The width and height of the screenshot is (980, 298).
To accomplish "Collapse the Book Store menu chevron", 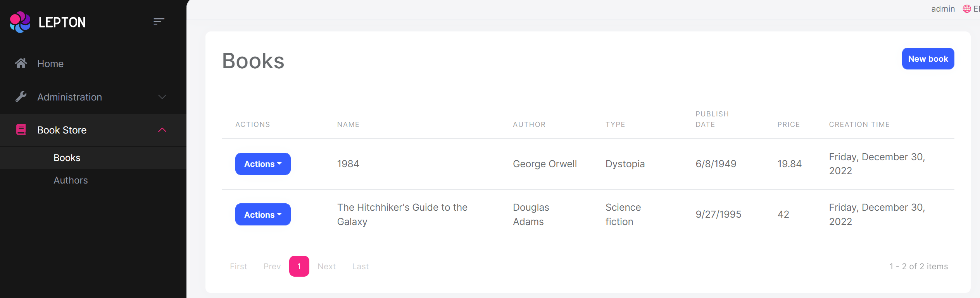I will pyautogui.click(x=162, y=130).
